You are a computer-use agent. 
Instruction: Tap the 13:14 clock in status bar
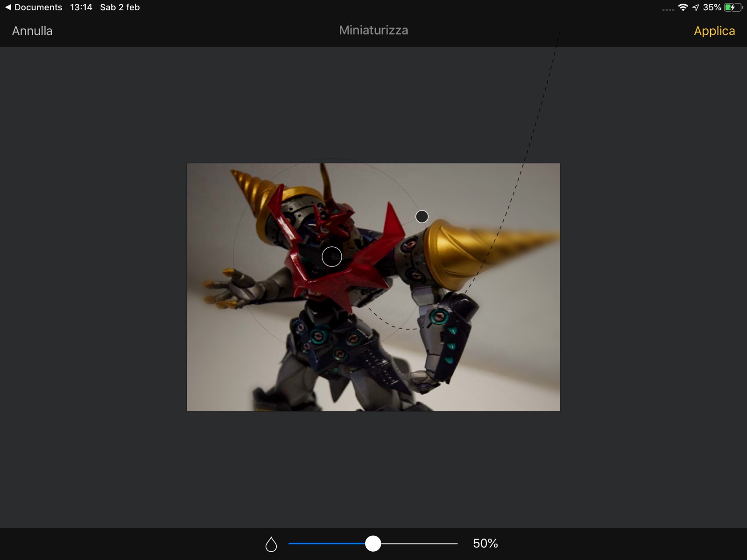(x=81, y=7)
